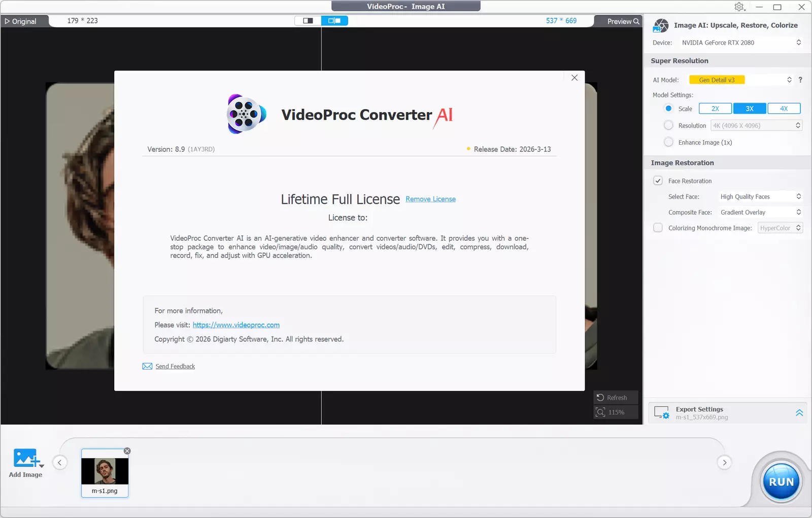Expand the Export Settings panel chevron
The image size is (812, 518).
[x=799, y=413]
